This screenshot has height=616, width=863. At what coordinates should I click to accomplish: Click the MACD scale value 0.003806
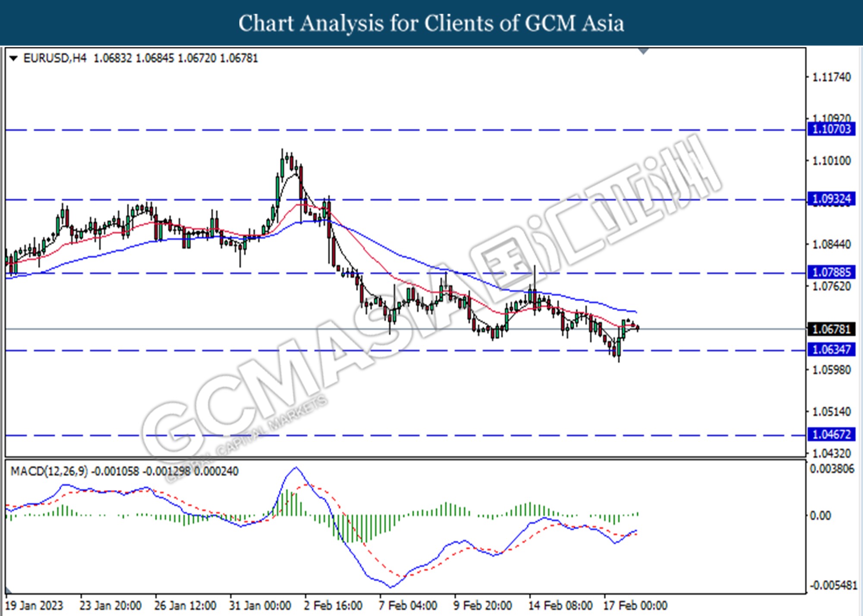click(832, 469)
